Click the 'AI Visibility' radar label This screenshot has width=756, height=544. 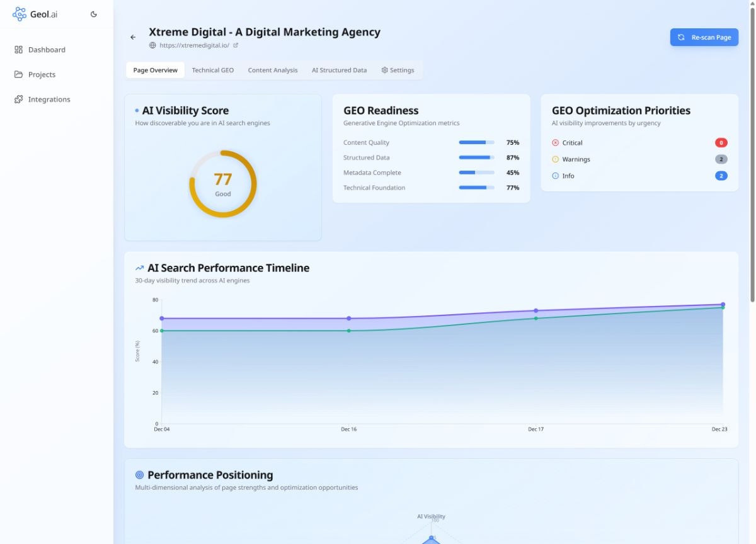click(431, 516)
